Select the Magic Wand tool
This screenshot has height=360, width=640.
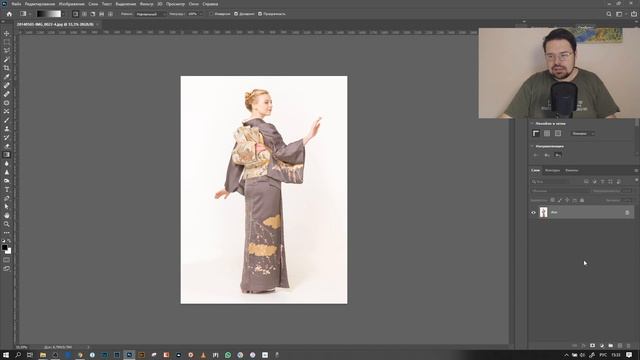pyautogui.click(x=7, y=60)
